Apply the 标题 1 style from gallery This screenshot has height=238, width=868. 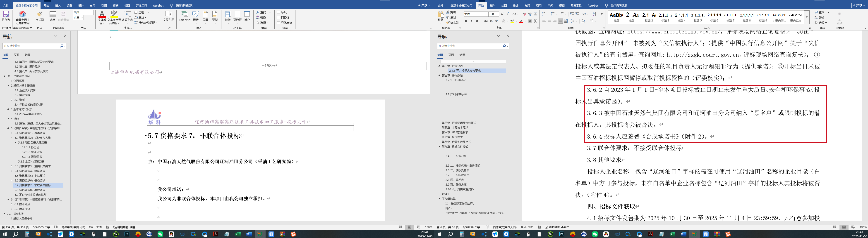click(633, 17)
